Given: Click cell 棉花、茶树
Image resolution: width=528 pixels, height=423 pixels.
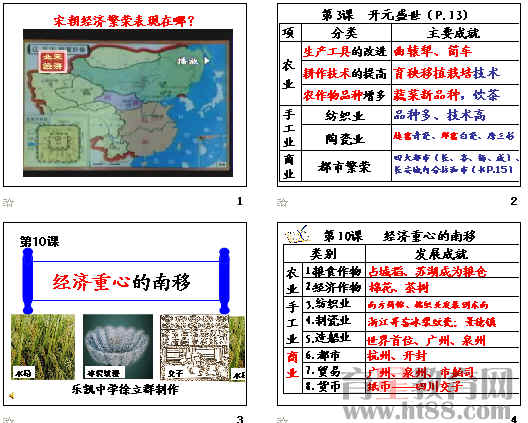Looking at the screenshot, I should pos(441,287).
